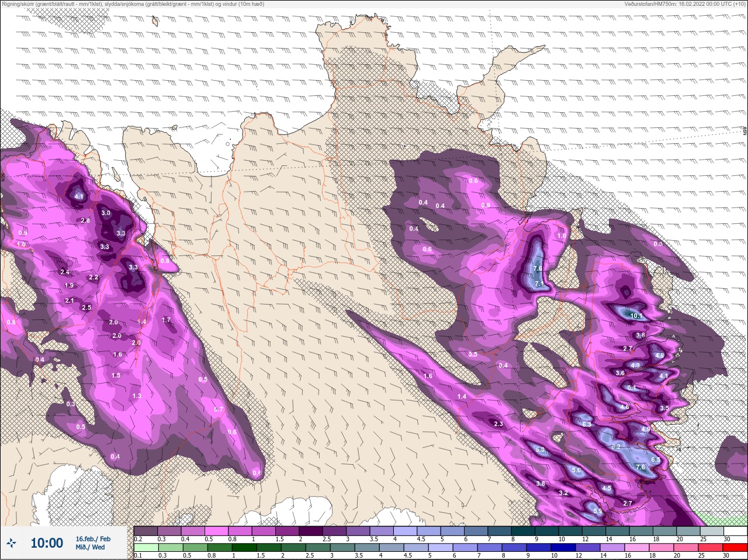Click the 5.6 precipitation value on the map
The height and width of the screenshot is (560, 748).
(x=577, y=471)
